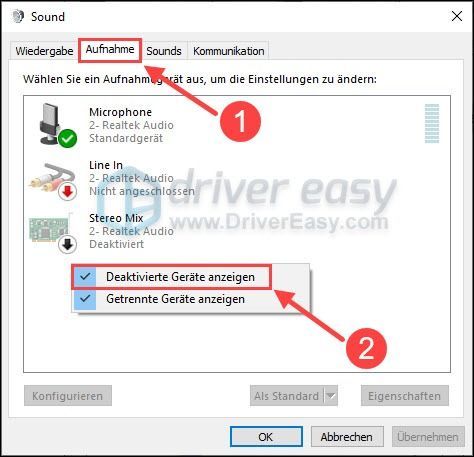Screen dimensions: 474x457
Task: Click the OK button
Action: coord(266,437)
